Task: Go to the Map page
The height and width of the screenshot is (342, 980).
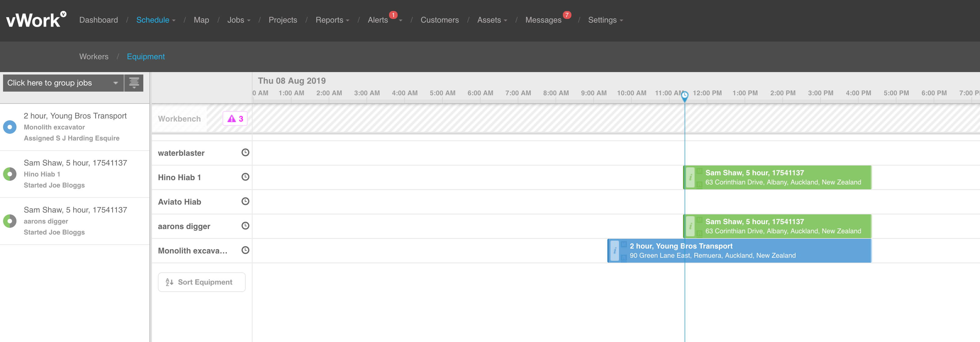Action: (x=201, y=20)
